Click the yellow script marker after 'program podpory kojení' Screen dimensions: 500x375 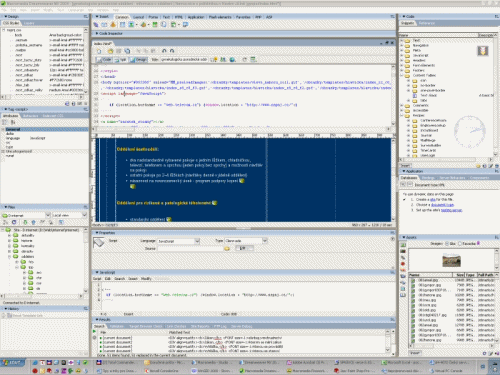click(x=242, y=181)
